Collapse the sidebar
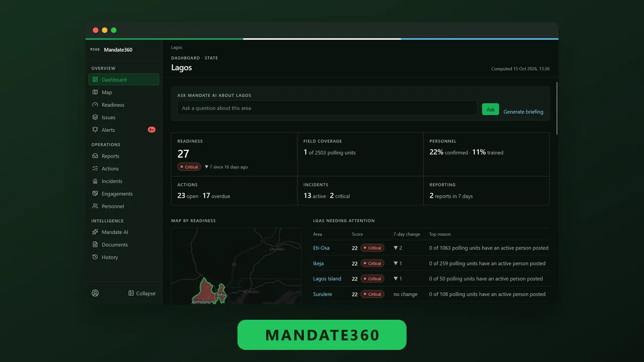Viewport: 644px width, 362px height. [142, 293]
